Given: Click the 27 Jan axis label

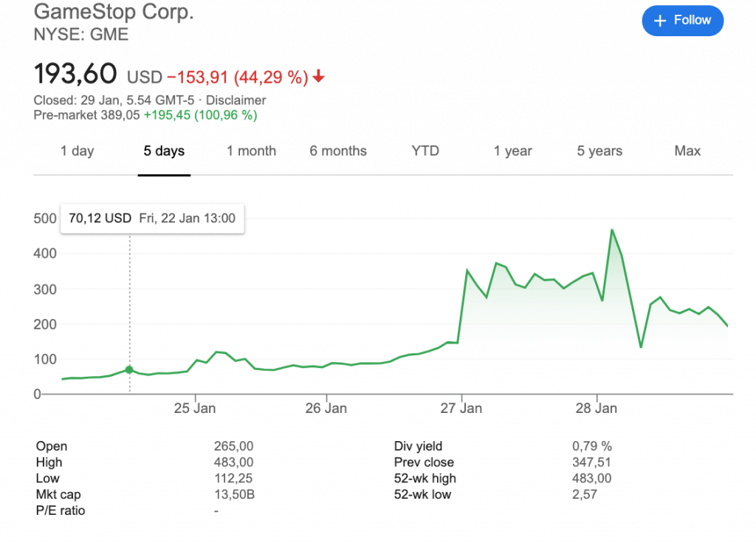Looking at the screenshot, I should (x=461, y=408).
